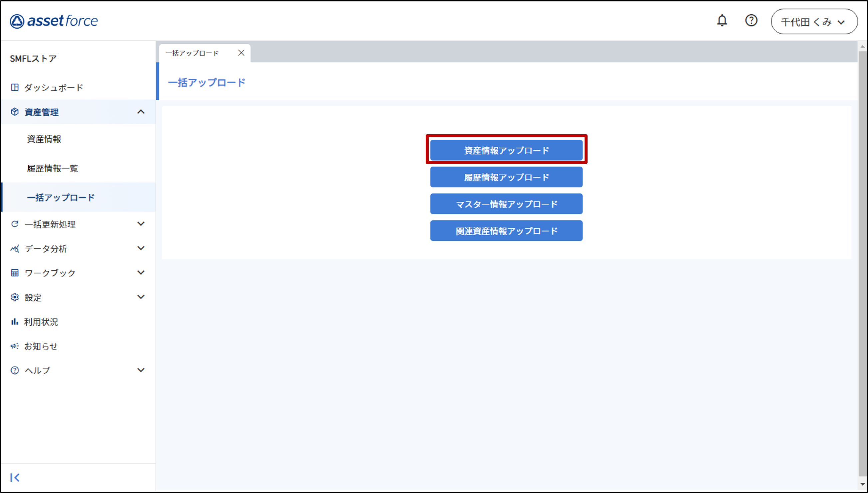
Task: Click the 設定 gear icon
Action: click(x=15, y=297)
